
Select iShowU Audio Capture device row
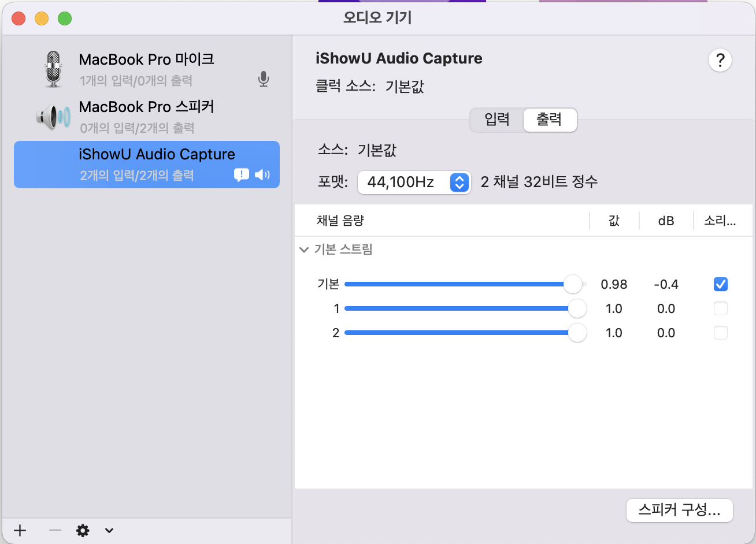(147, 165)
